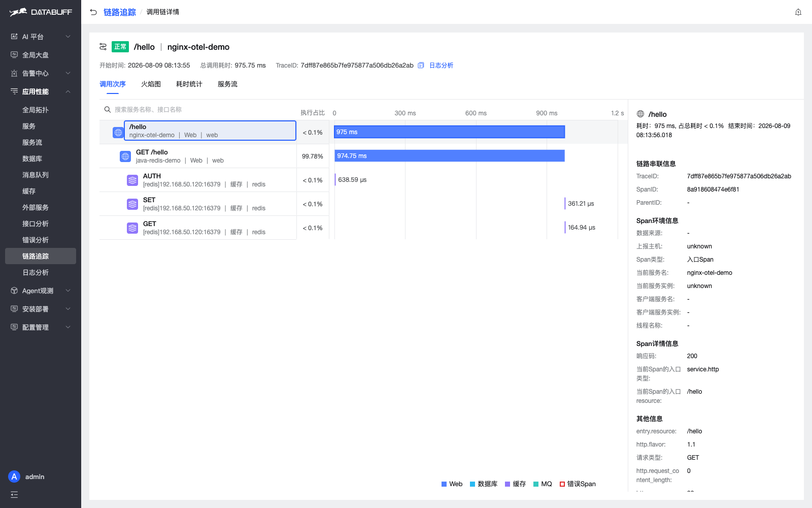The image size is (812, 508).
Task: Click the trace settings icon beside 正常 badge
Action: tap(103, 47)
